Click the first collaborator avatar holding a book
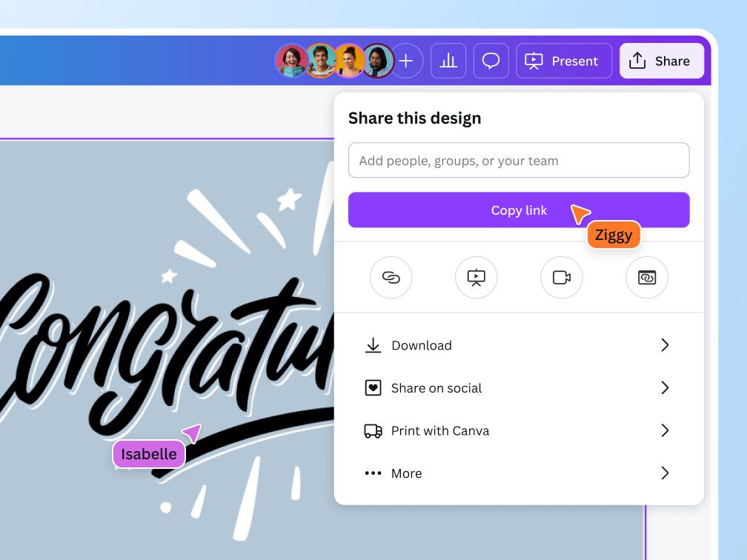Viewport: 747px width, 560px height. (x=291, y=61)
